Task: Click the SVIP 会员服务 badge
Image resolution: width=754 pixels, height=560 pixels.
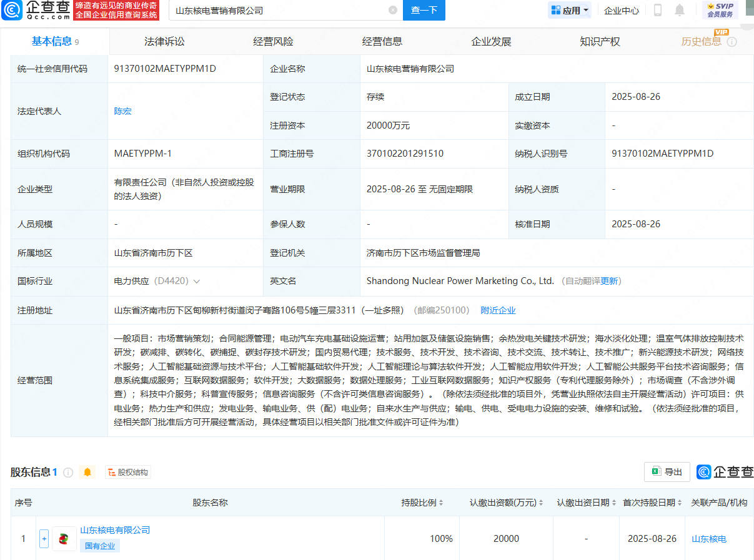Action: [x=720, y=10]
